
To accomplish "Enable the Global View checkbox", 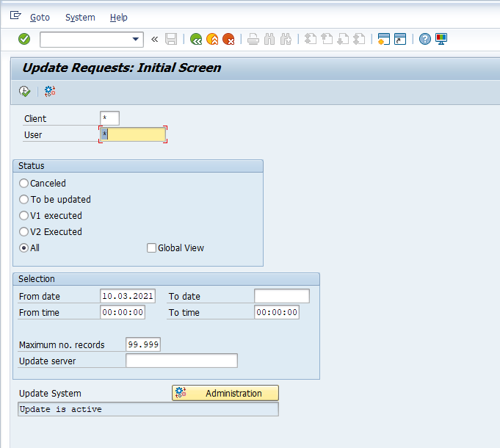I will coord(152,248).
